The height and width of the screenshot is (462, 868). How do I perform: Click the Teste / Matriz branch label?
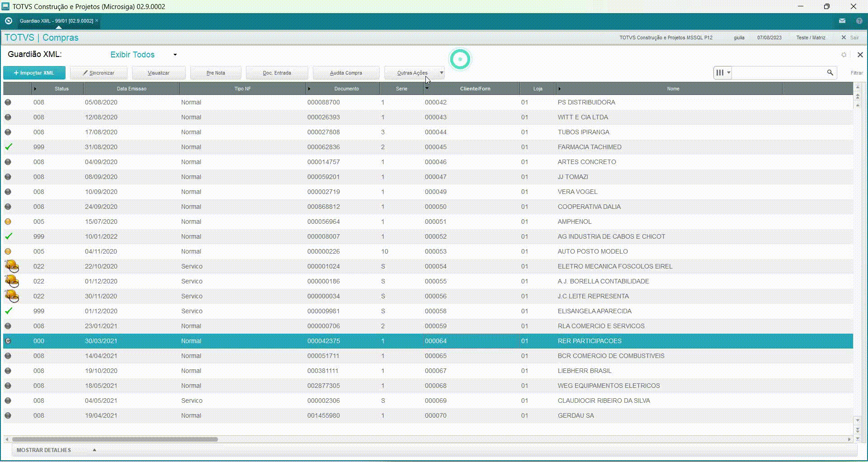811,38
